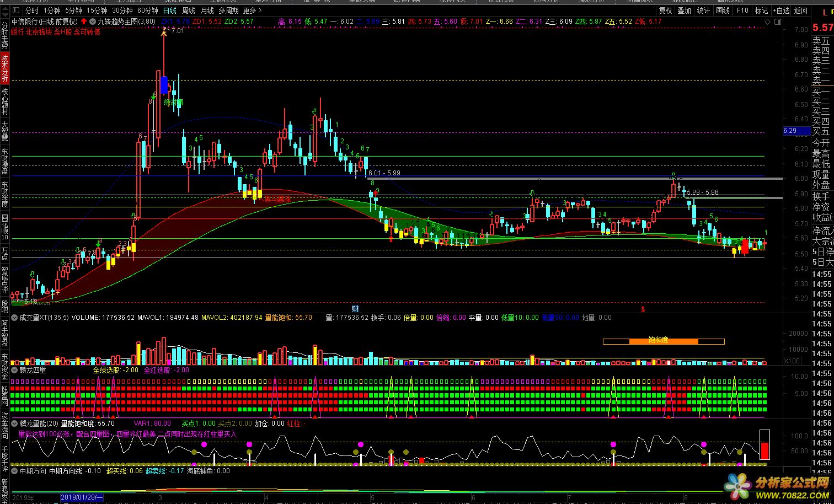Click the red up arrow beside 中信银行
834x504 pixels.
(83, 22)
